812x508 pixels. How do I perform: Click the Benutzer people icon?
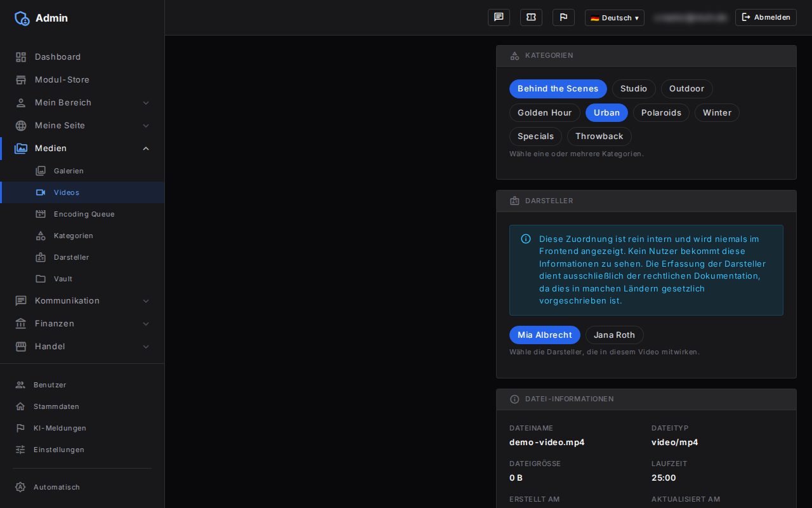20,385
